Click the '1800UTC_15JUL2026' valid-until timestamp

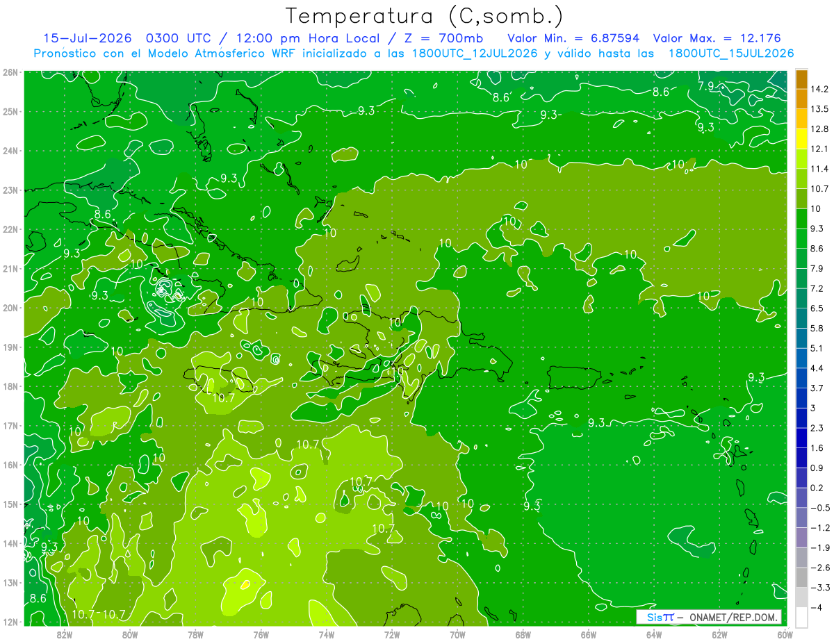tap(731, 53)
